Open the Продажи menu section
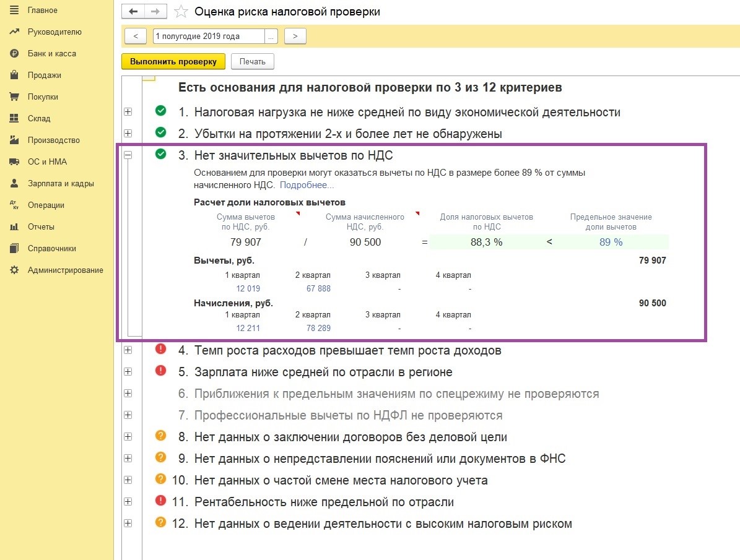The image size is (740, 560). coord(44,75)
